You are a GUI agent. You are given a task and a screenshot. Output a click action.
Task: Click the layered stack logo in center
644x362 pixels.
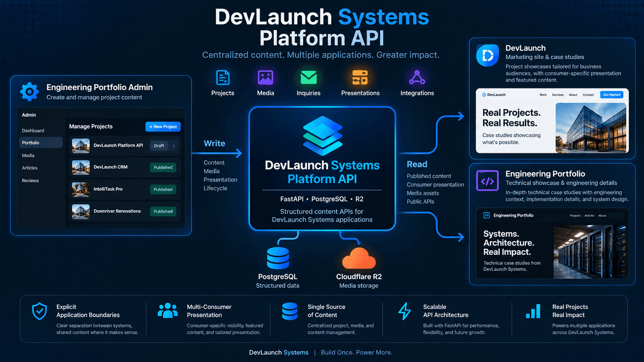tap(322, 136)
